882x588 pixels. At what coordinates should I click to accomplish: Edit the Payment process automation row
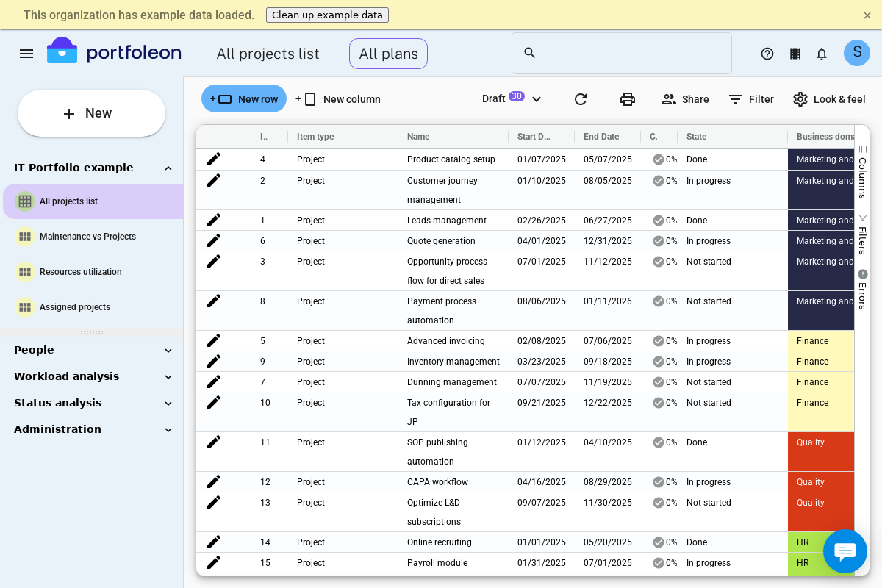pyautogui.click(x=214, y=301)
